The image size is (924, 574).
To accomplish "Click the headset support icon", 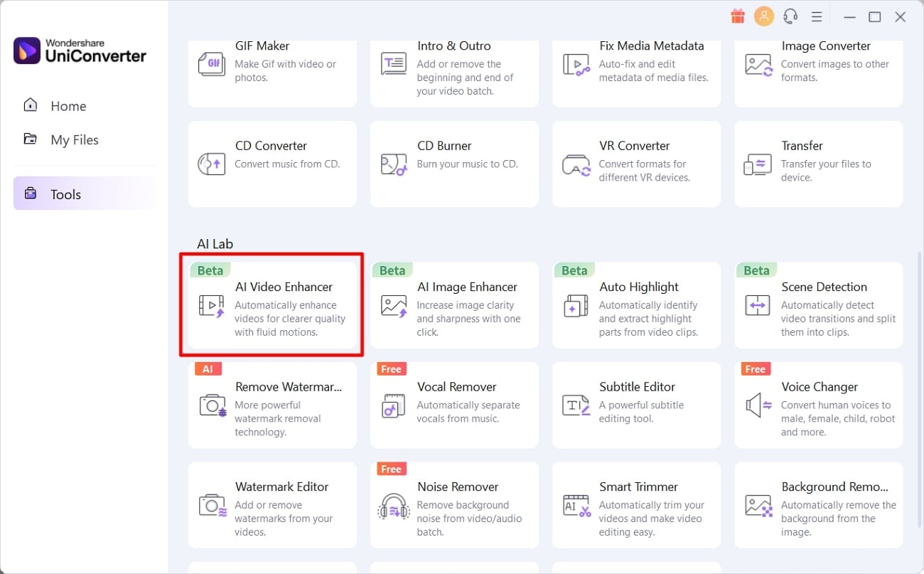I will click(x=790, y=16).
